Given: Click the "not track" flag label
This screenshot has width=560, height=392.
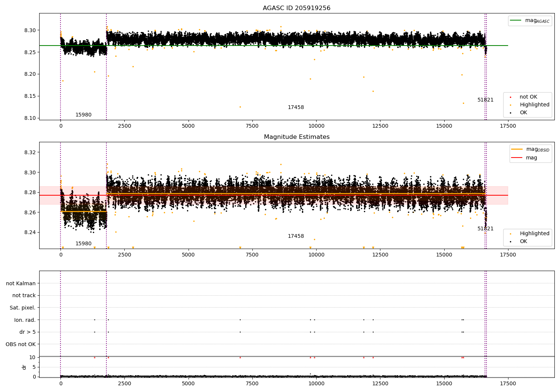Looking at the screenshot, I should click(24, 296).
